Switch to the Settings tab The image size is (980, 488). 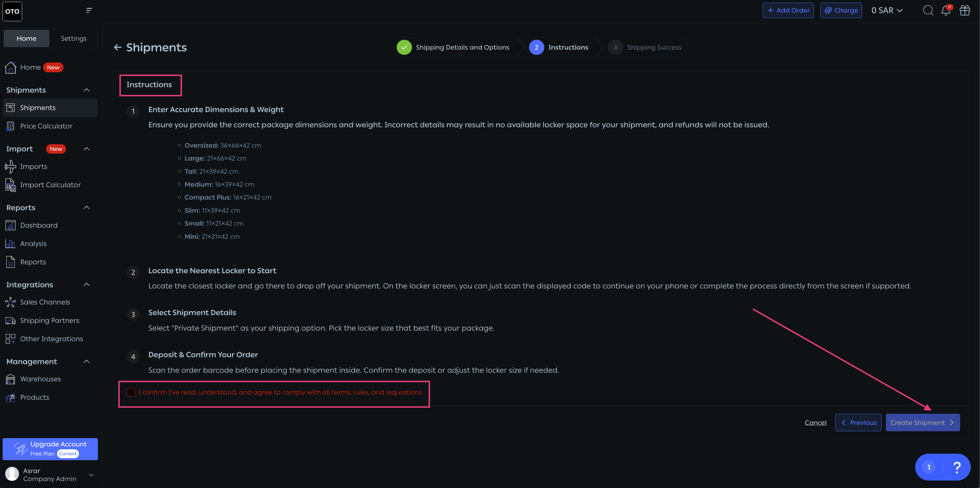click(x=74, y=38)
